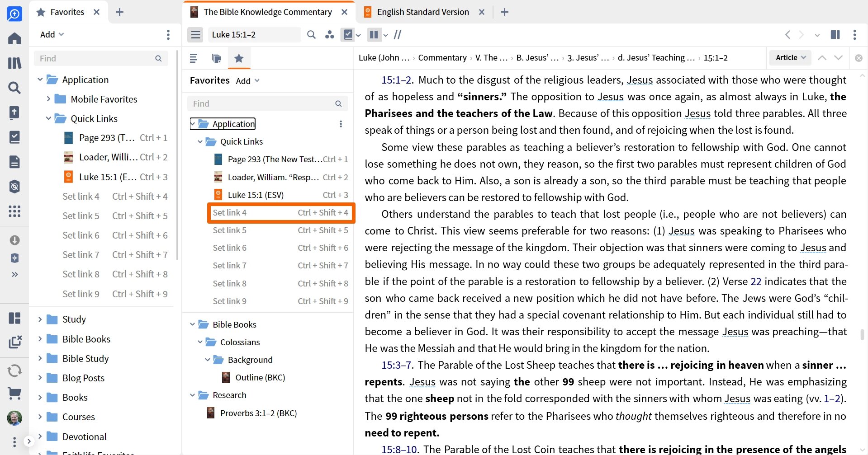Toggle the split panel view icon
The image size is (868, 455).
(835, 35)
